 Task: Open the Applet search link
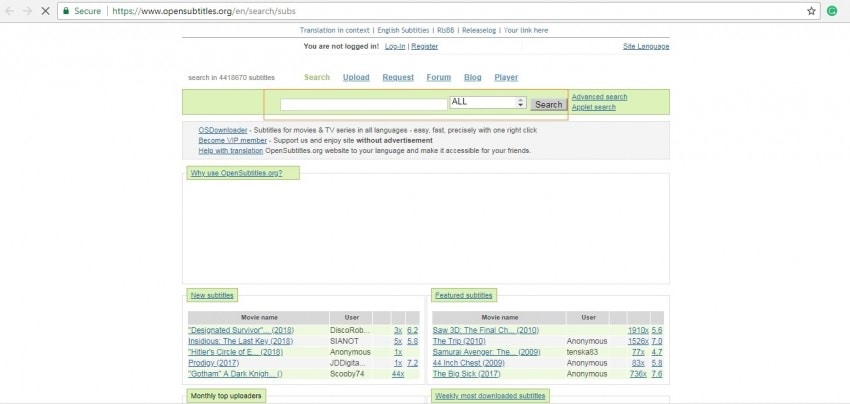[594, 107]
